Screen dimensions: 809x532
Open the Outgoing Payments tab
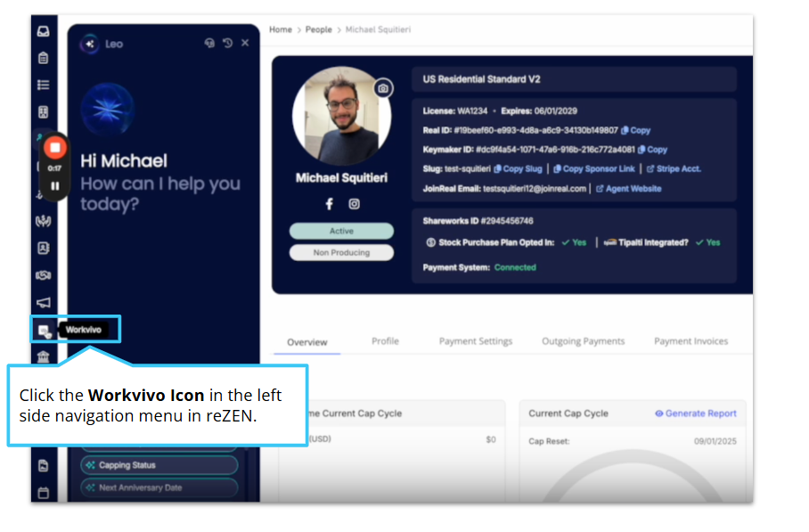click(x=583, y=341)
